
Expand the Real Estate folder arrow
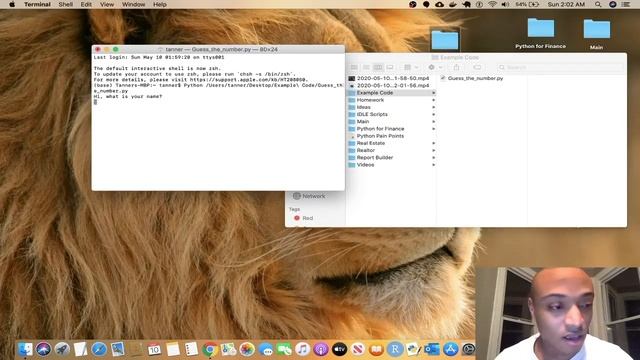point(433,143)
